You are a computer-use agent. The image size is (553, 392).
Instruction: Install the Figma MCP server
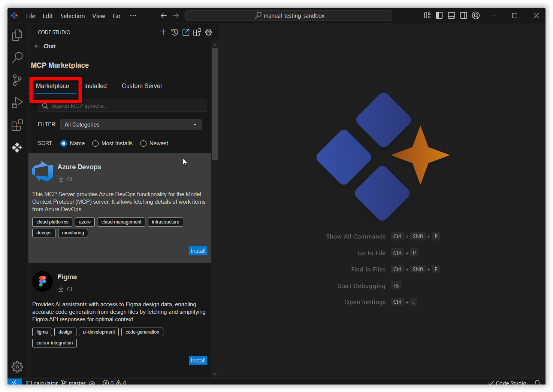pyautogui.click(x=198, y=361)
